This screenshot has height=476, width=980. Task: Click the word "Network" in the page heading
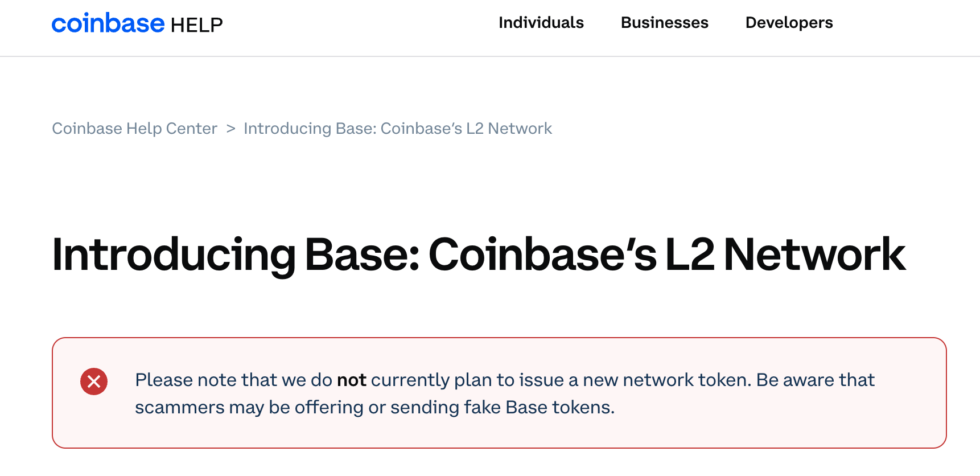pyautogui.click(x=814, y=255)
